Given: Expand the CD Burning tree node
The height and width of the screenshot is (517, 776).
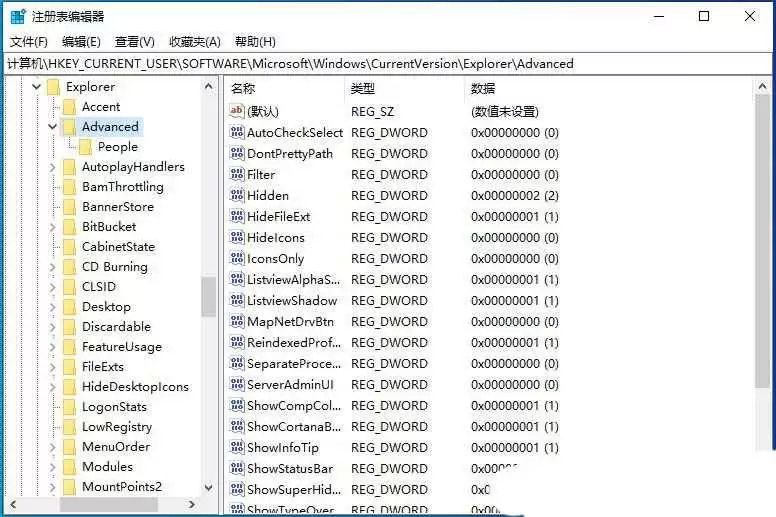Looking at the screenshot, I should [x=52, y=267].
